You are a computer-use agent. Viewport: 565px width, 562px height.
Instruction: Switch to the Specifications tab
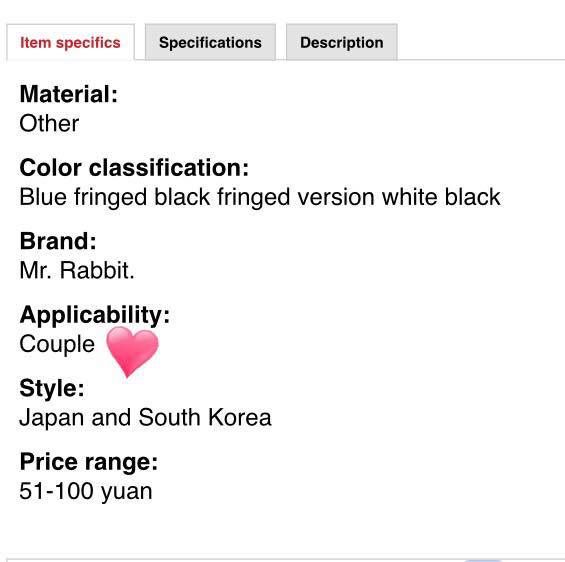[x=210, y=42]
